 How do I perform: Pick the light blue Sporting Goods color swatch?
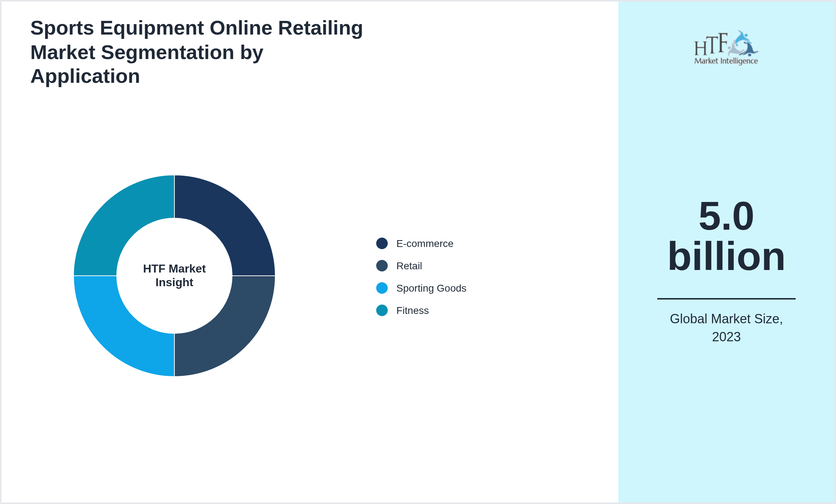(x=382, y=288)
